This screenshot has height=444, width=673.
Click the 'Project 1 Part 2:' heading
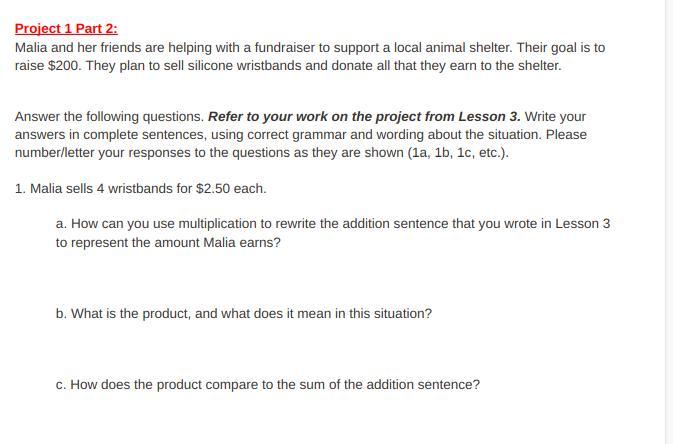tap(66, 29)
